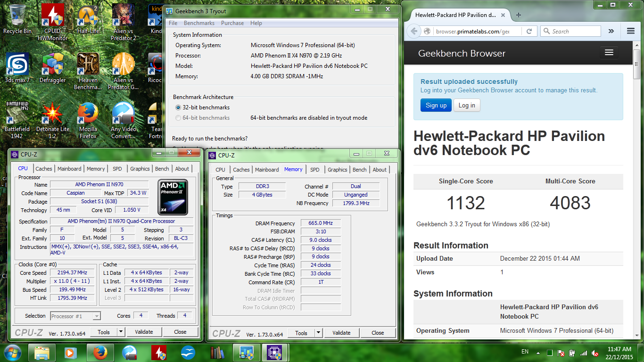The height and width of the screenshot is (362, 644).
Task: Open the Purchase menu in Geekbench
Action: 232,23
